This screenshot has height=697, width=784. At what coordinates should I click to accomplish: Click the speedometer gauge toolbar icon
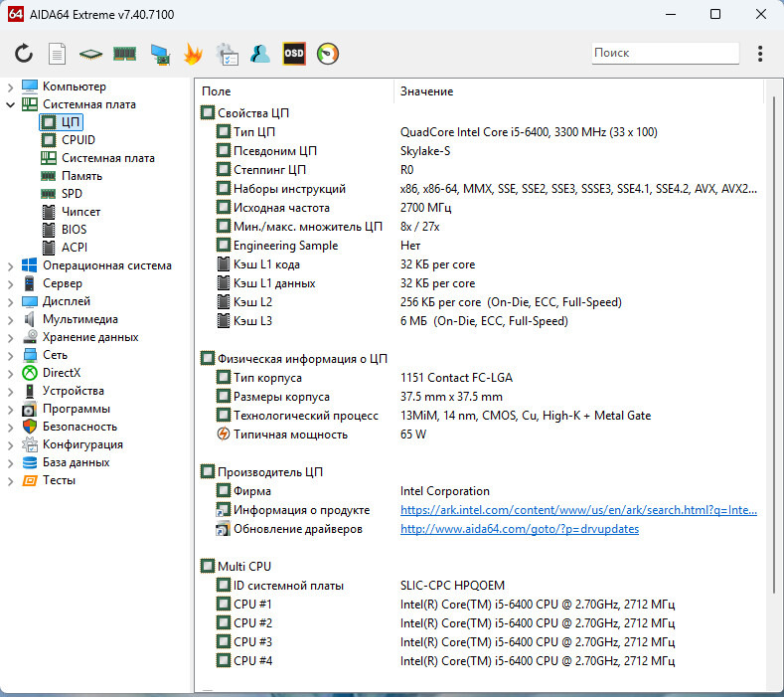328,54
